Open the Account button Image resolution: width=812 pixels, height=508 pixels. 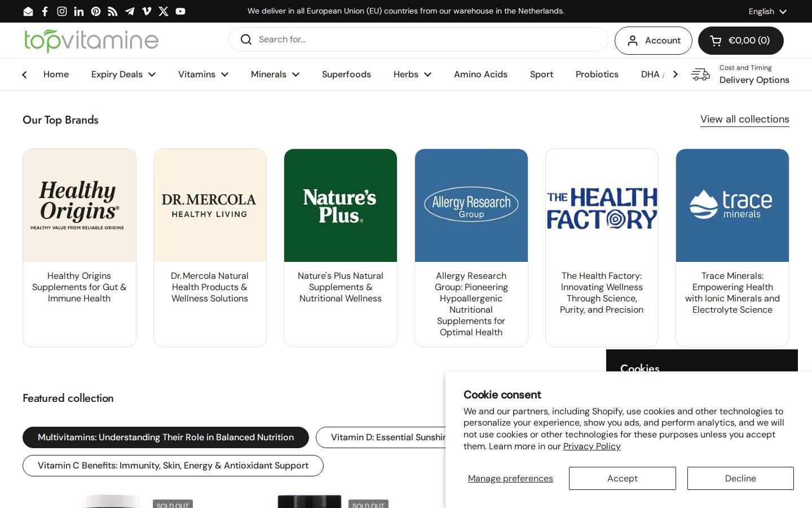(x=654, y=41)
